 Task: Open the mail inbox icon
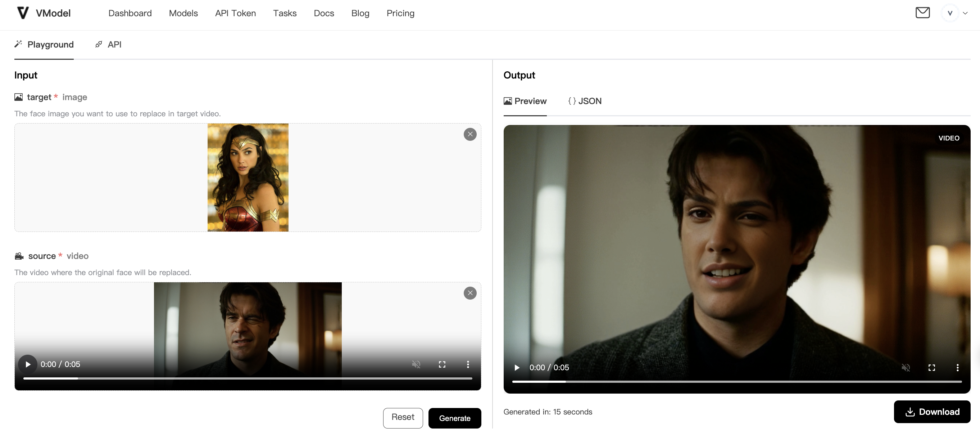click(922, 13)
